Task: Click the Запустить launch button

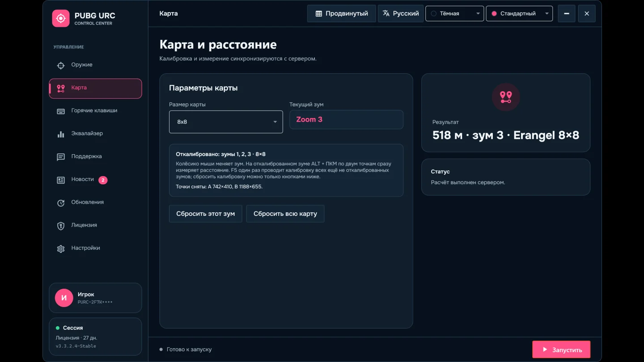Action: [x=561, y=349]
